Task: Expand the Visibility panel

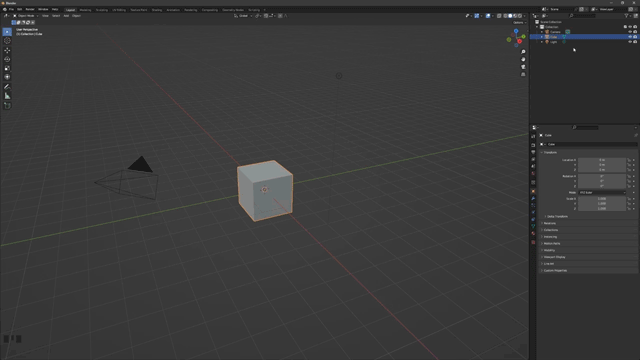Action: [549, 250]
